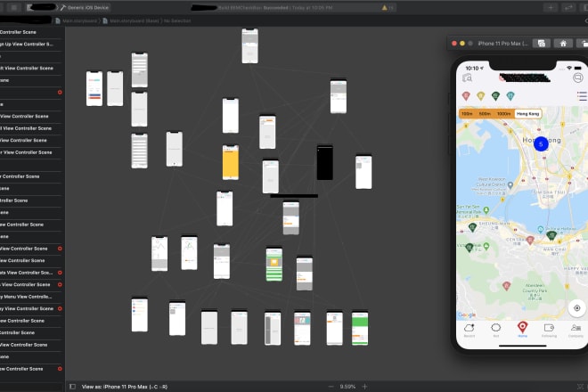Tap the blue cluster marker labeled 5
588x392 pixels.
point(541,144)
